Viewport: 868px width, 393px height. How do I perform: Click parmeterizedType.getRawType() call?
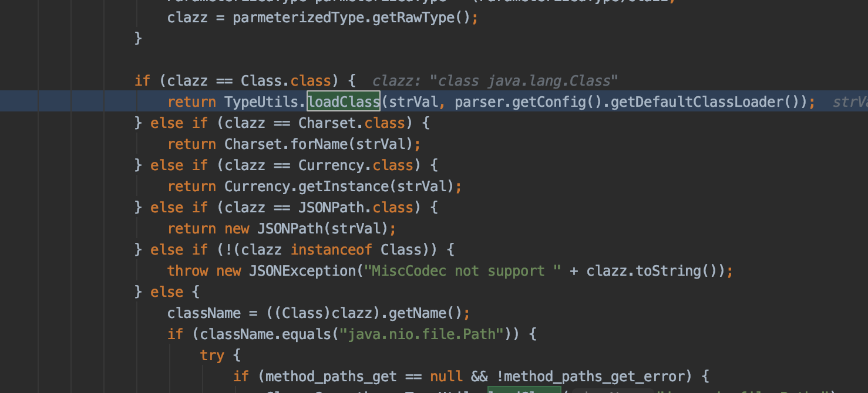[352, 18]
